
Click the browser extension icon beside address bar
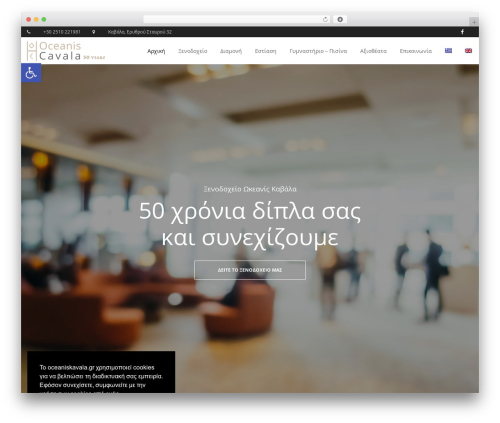click(340, 19)
